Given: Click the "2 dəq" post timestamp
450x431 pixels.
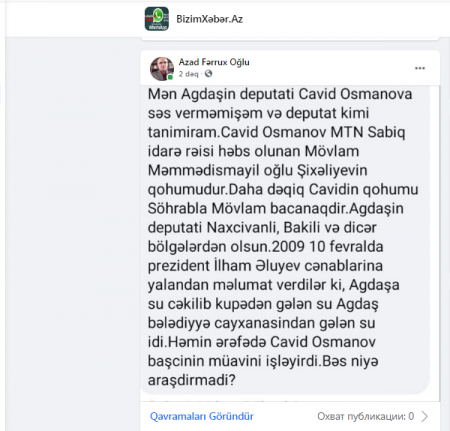Looking at the screenshot, I should pos(188,74).
